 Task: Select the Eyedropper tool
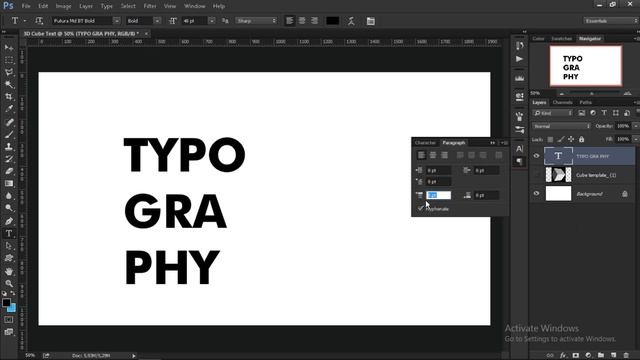pyautogui.click(x=9, y=109)
